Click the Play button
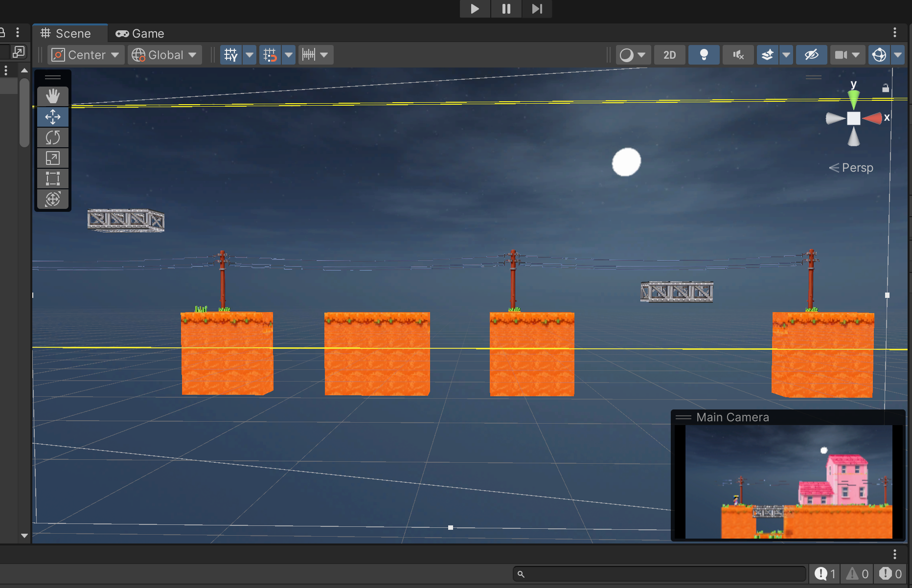Screen dimensions: 912x588 tap(475, 9)
